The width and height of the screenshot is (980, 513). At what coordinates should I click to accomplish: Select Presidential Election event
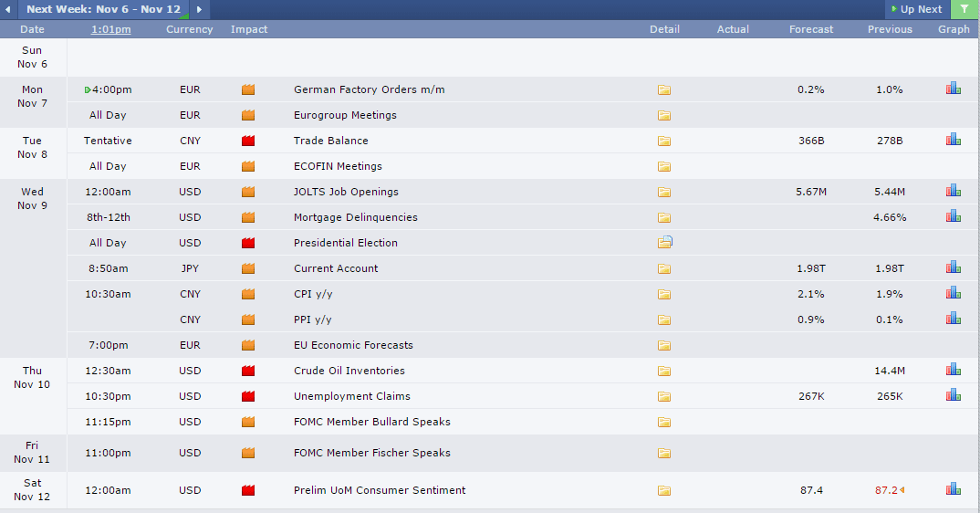[x=346, y=243]
